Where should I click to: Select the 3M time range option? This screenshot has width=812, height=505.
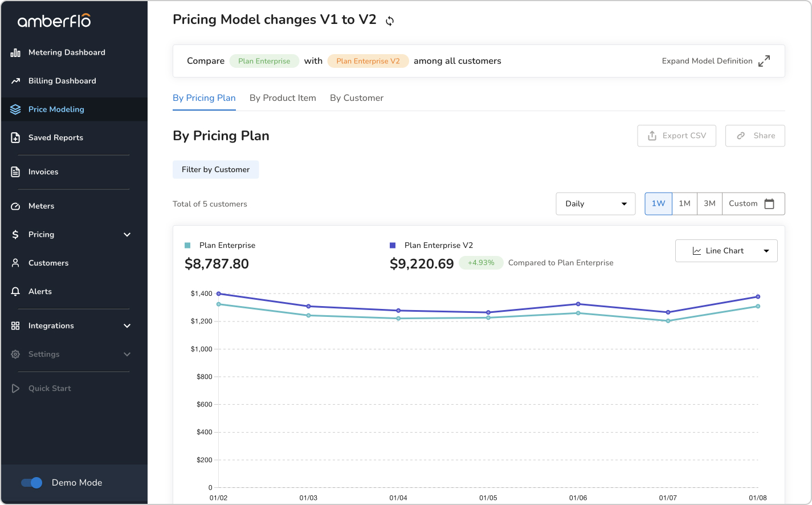(709, 203)
